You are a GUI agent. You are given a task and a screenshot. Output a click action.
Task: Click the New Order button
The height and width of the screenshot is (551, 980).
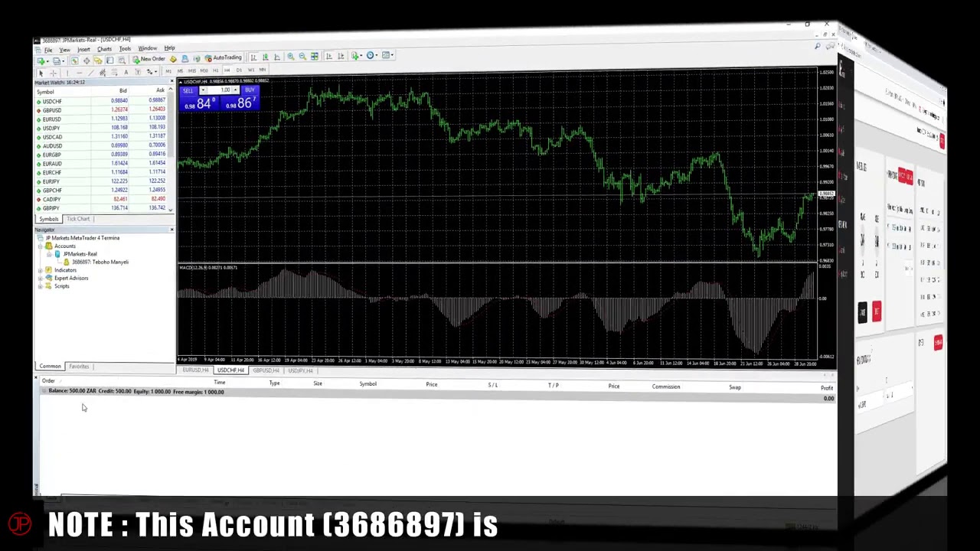tap(149, 59)
